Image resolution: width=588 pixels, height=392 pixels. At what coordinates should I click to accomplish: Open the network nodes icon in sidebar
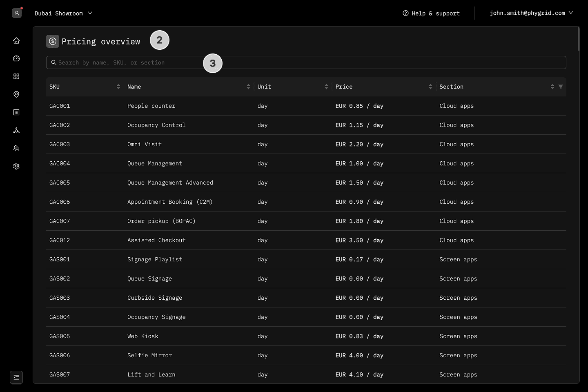point(16,130)
